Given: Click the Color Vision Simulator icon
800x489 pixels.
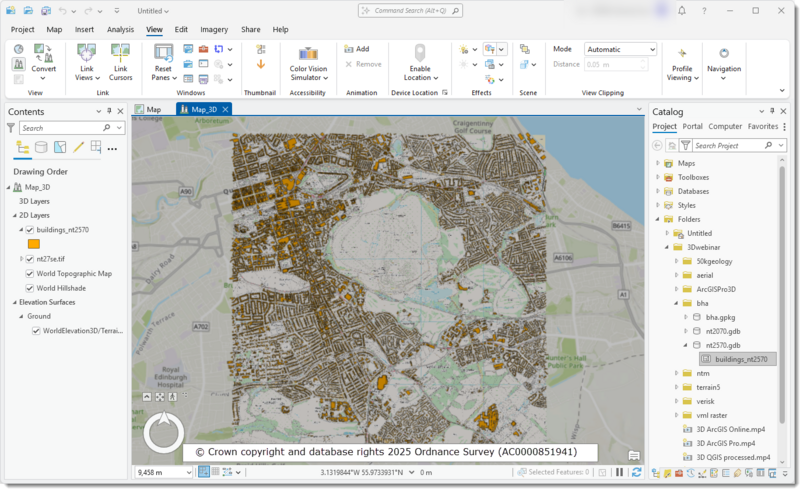Looking at the screenshot, I should point(308,53).
